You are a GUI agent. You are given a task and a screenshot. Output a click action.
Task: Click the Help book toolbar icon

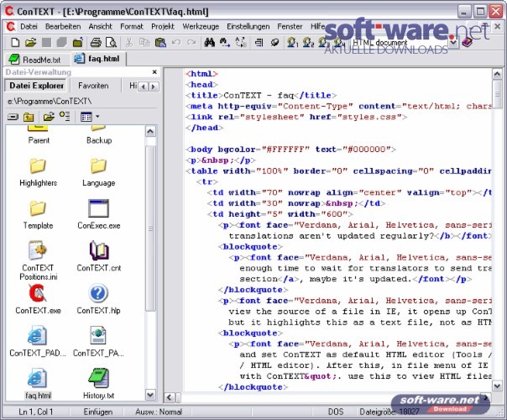[x=468, y=42]
